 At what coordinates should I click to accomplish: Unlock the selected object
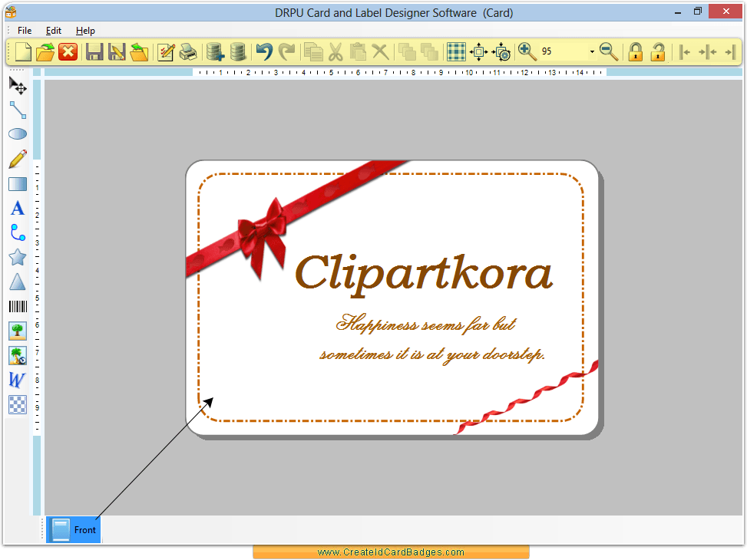point(658,51)
